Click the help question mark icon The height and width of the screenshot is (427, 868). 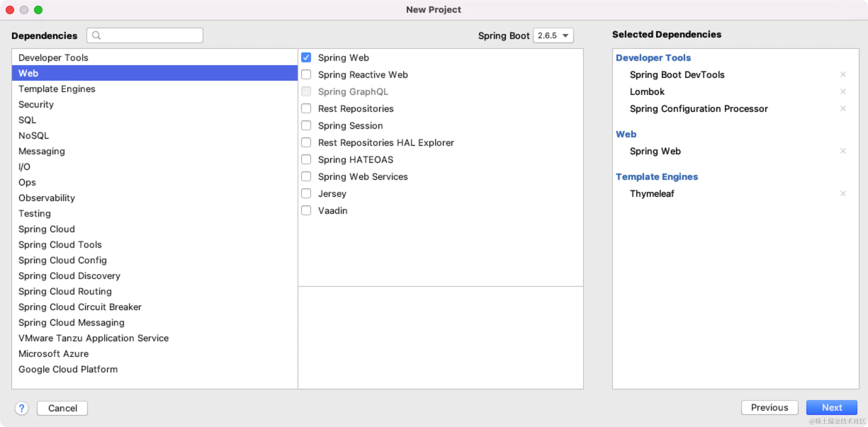click(22, 408)
